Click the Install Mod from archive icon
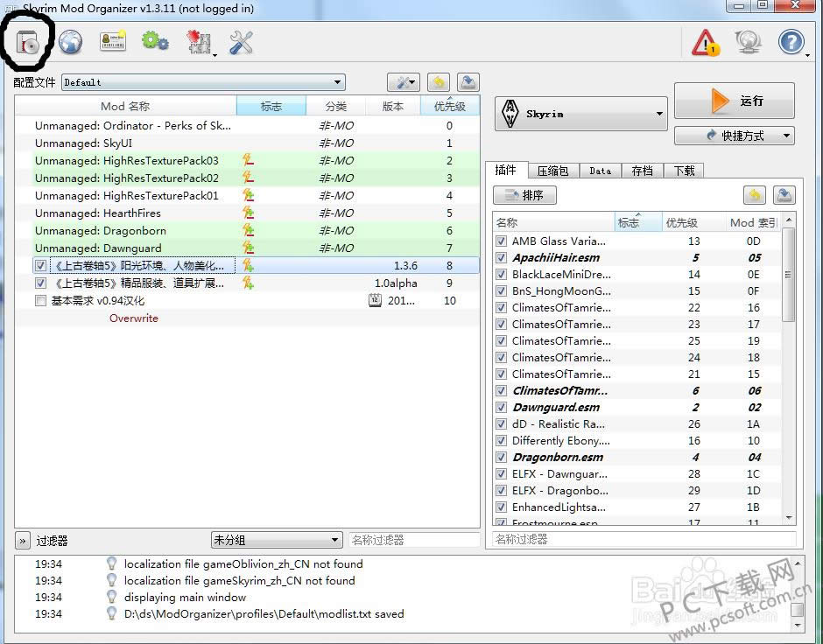 (27, 42)
